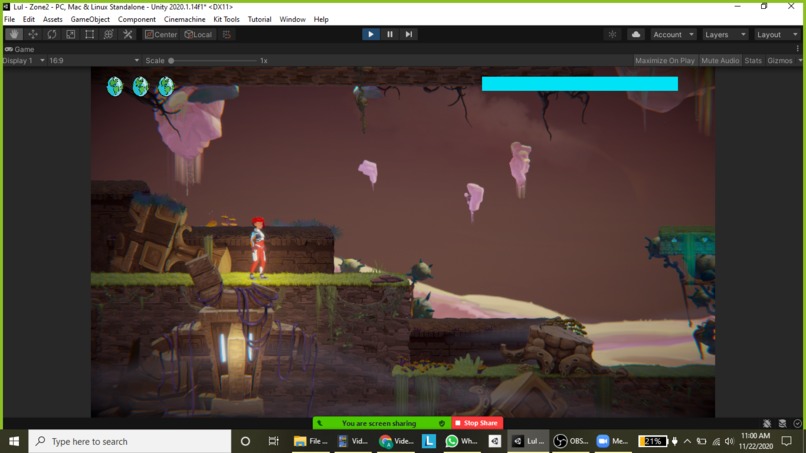Open volume control in system tray

point(729,441)
